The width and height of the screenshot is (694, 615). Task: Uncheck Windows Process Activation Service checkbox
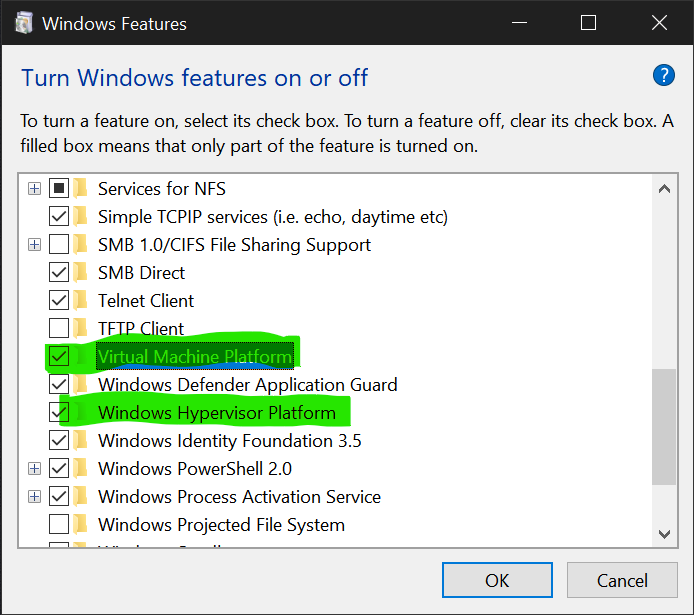pyautogui.click(x=59, y=496)
